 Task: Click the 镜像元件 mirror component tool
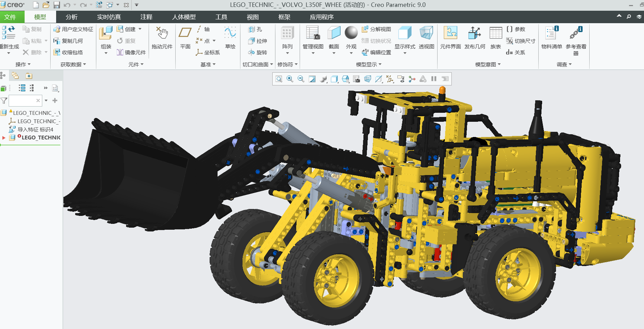click(131, 52)
